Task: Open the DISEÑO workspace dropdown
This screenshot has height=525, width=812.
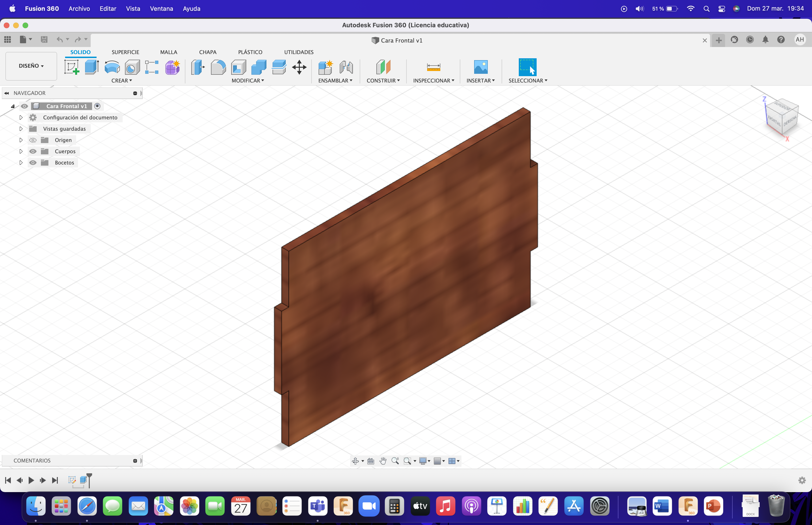Action: 31,66
